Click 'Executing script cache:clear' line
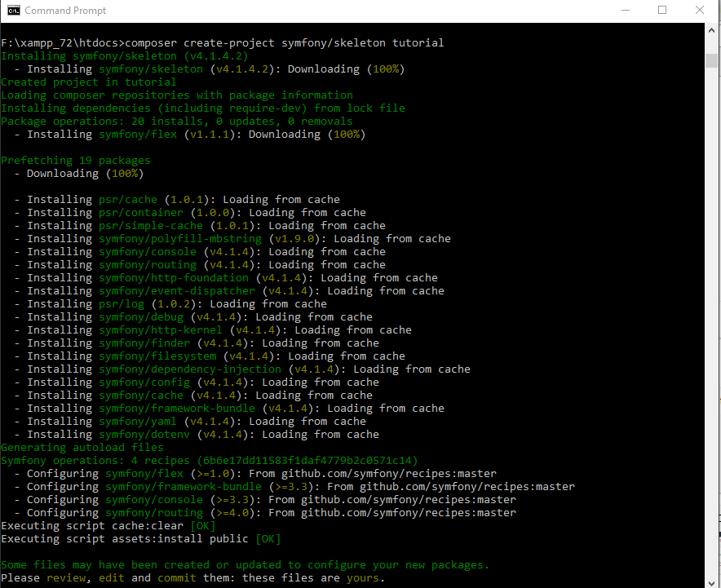This screenshot has height=588, width=721. click(x=108, y=526)
